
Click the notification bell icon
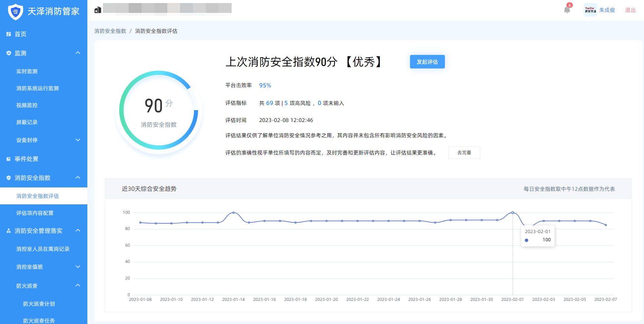tap(567, 10)
